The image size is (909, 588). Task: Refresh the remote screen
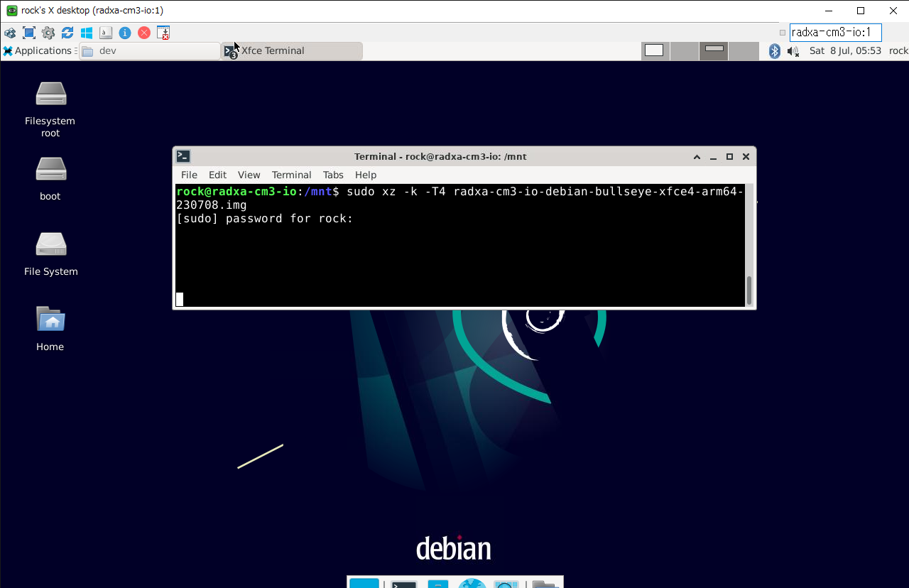coord(67,33)
